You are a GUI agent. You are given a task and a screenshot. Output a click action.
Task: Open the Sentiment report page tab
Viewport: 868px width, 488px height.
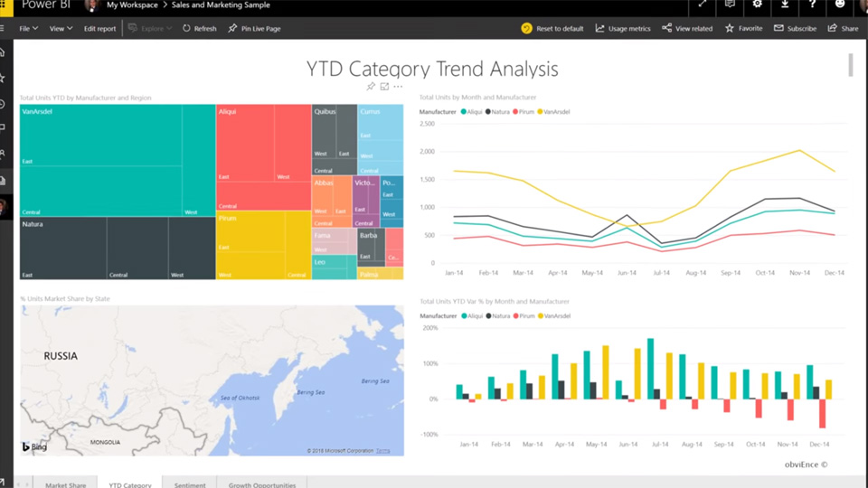coord(190,484)
